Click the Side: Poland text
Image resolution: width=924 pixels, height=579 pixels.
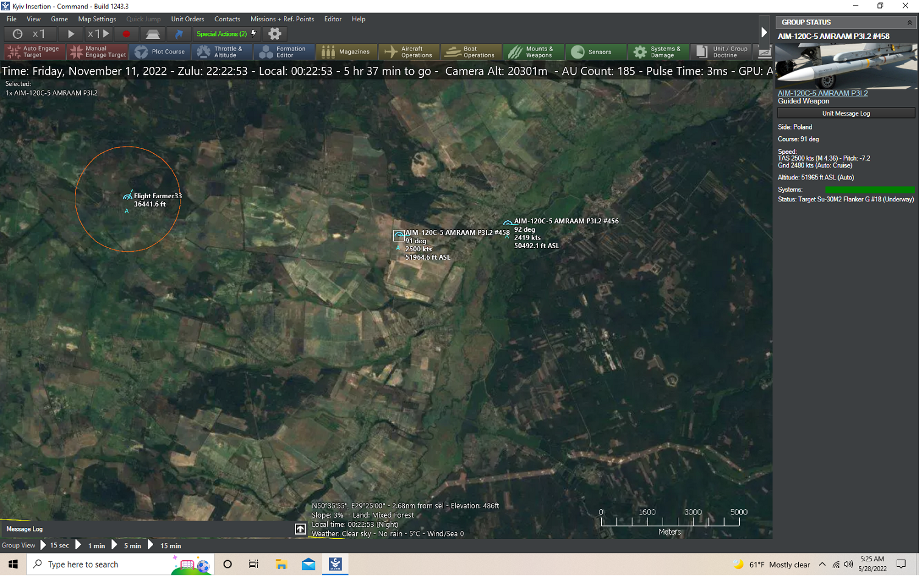(x=795, y=127)
